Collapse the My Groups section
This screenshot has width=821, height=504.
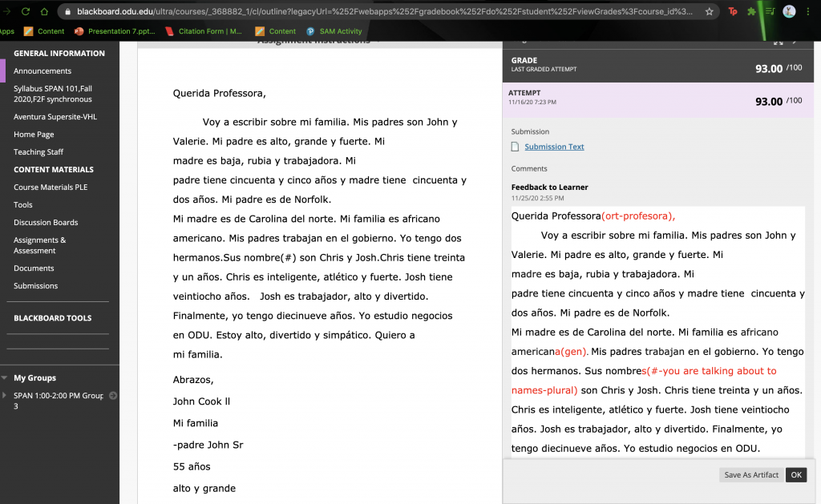pos(4,378)
